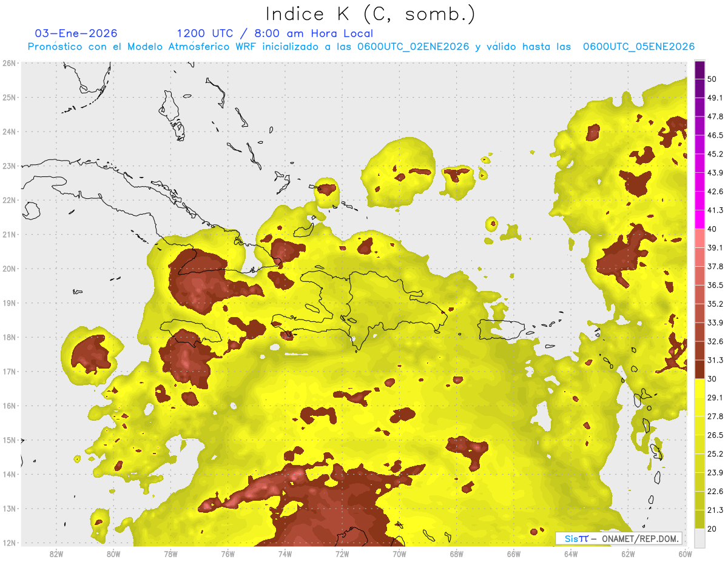Click the initialization time '0600UTC_02ENE2026'
The height and width of the screenshot is (562, 728).
point(413,47)
